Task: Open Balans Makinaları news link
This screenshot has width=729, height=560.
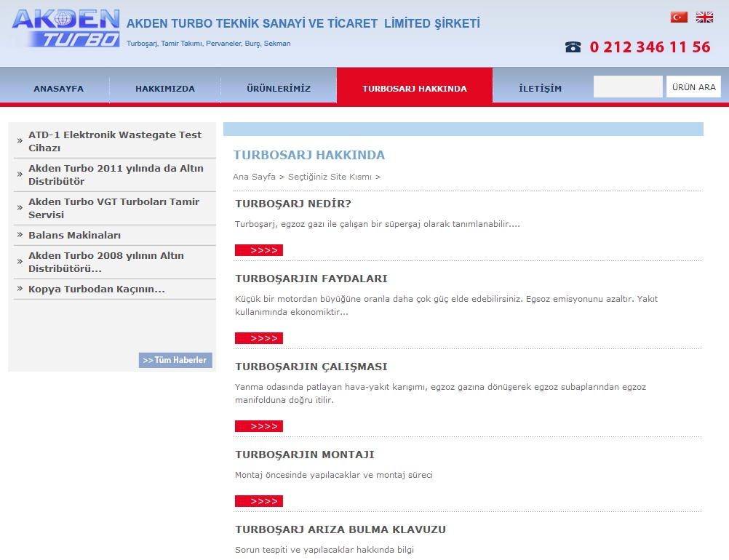Action: [x=74, y=235]
